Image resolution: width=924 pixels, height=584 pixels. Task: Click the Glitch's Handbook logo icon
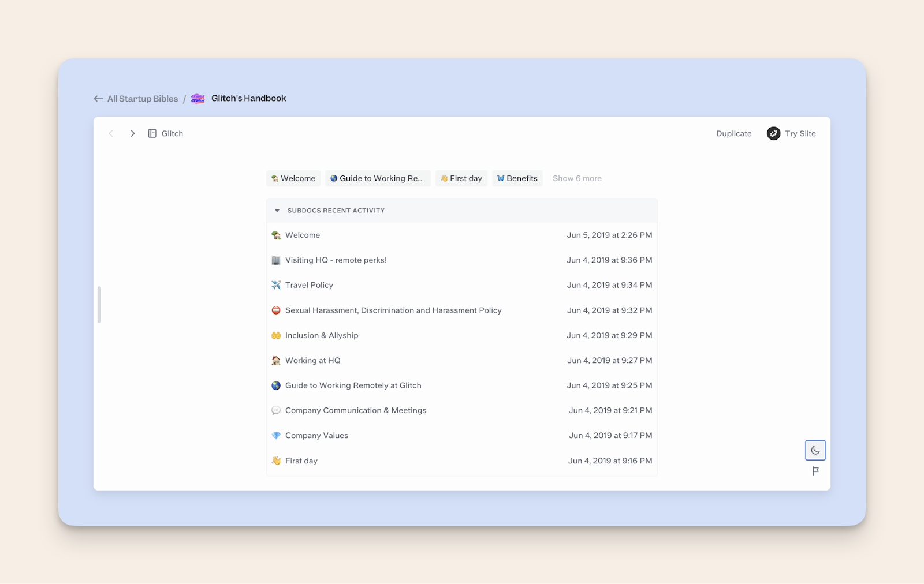click(198, 99)
